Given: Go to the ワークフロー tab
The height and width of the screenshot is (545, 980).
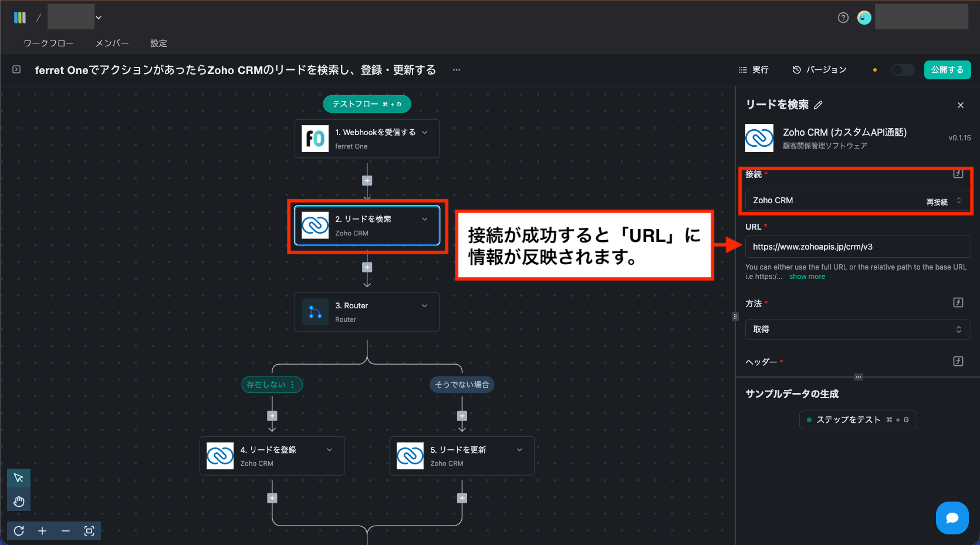Looking at the screenshot, I should click(x=49, y=43).
